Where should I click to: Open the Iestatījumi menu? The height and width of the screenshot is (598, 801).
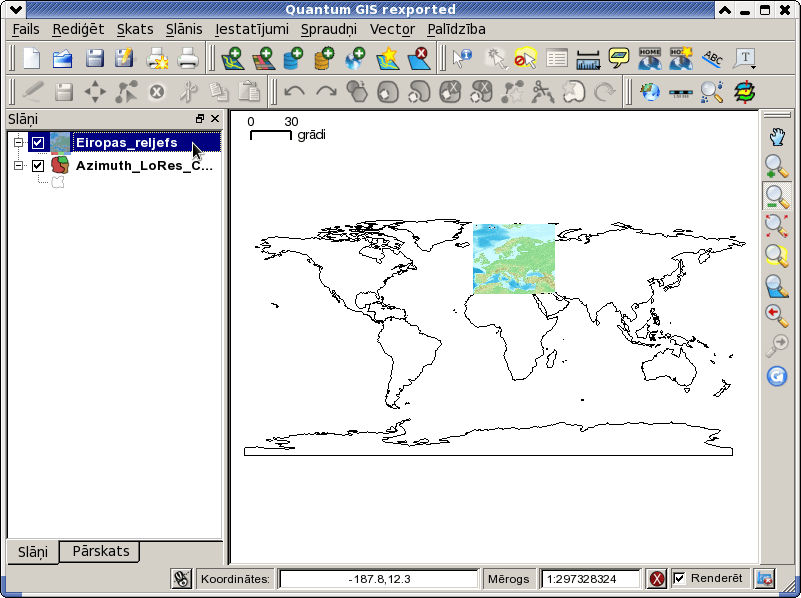pos(252,29)
